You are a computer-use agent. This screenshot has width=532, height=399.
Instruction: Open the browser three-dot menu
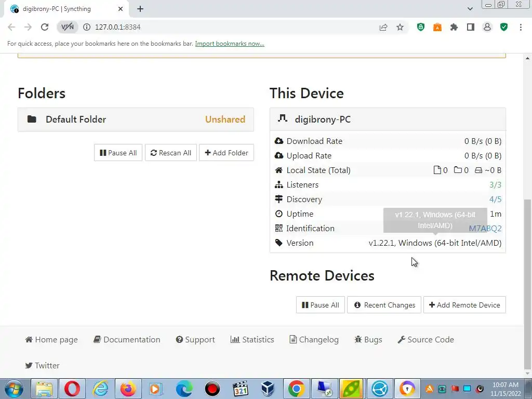pyautogui.click(x=521, y=27)
